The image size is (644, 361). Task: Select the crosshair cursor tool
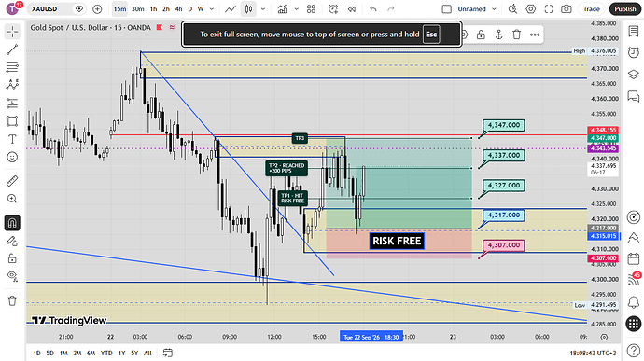(12, 32)
